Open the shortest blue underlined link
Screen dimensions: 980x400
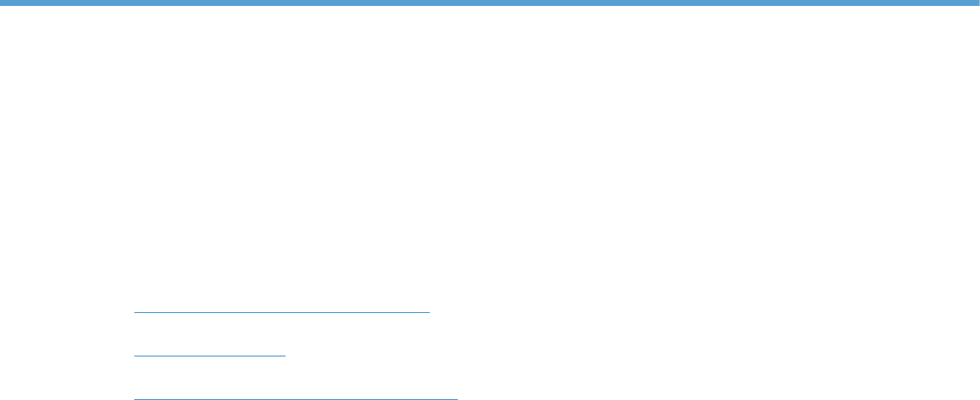point(209,356)
